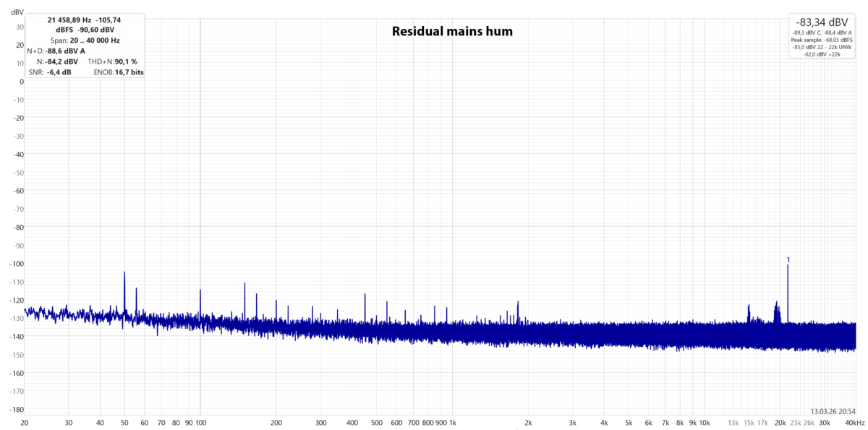Select the 40kHz axis endpoint label
Viewport: 868px width, 430px height.
(856, 421)
